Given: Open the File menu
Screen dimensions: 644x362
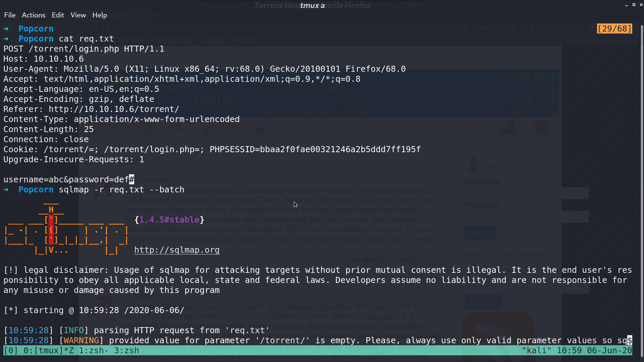Looking at the screenshot, I should (10, 15).
